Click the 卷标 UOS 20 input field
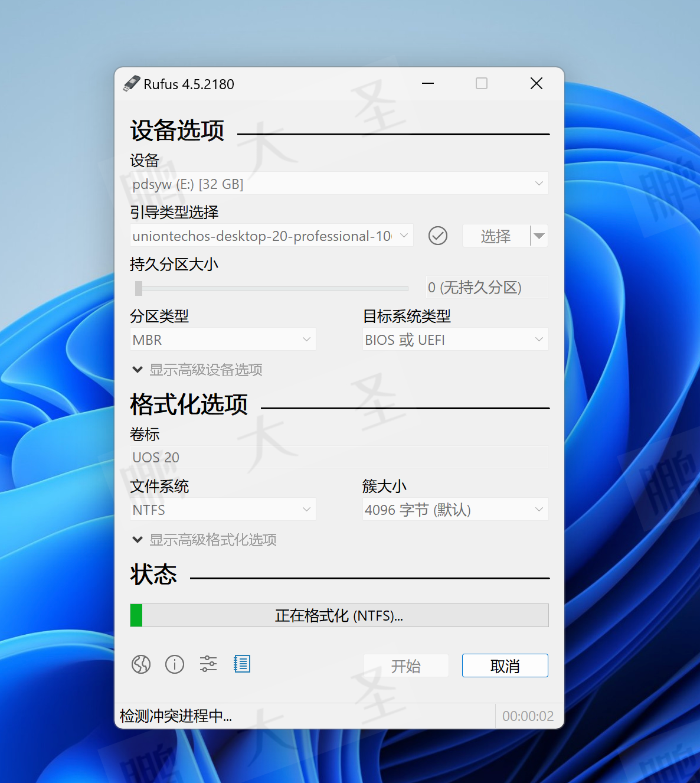700x783 pixels. tap(339, 457)
